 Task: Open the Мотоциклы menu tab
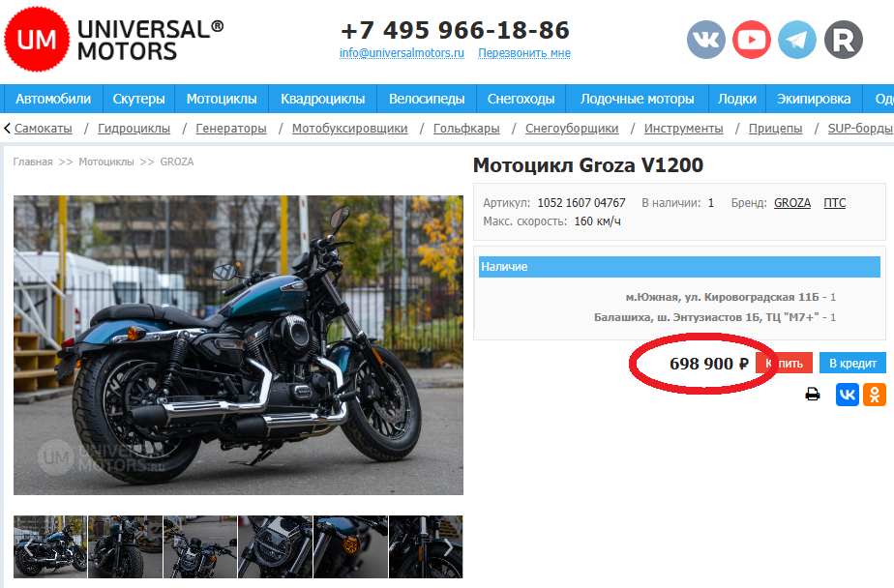click(222, 99)
